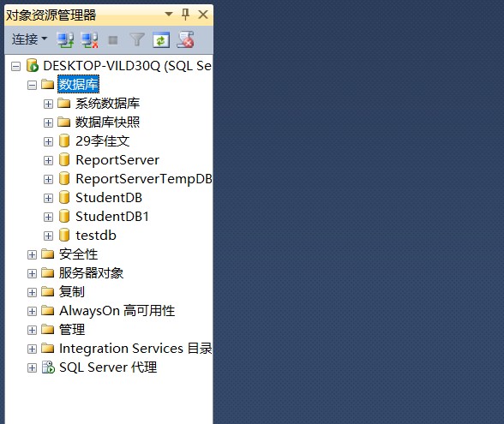Expand the AlwaysOn 高可用性 folder
This screenshot has width=504, height=424.
coord(32,311)
